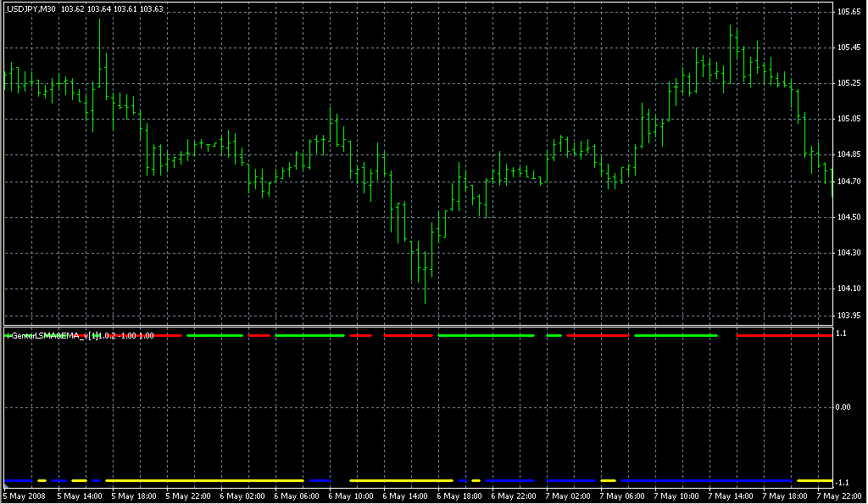Screen dimensions: 868x504
Task: Select the GentorLSMA&EMA indicator label
Action: (x=51, y=336)
